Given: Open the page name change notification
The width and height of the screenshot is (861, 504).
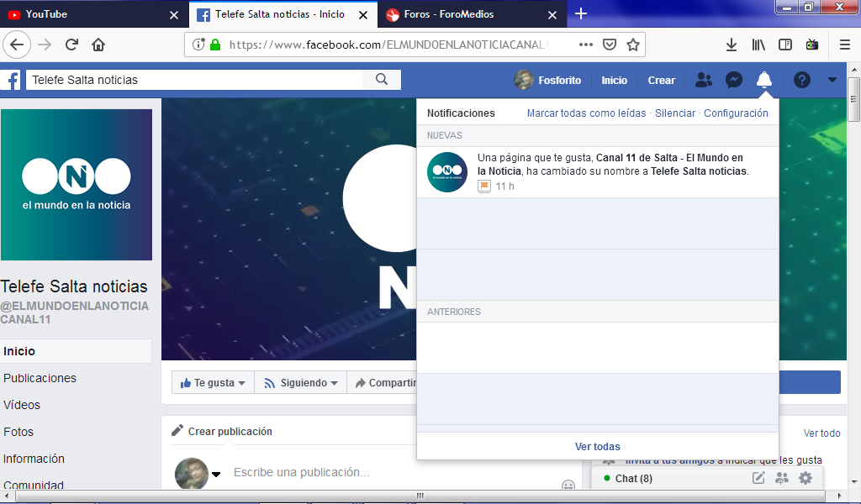Looking at the screenshot, I should [x=598, y=172].
